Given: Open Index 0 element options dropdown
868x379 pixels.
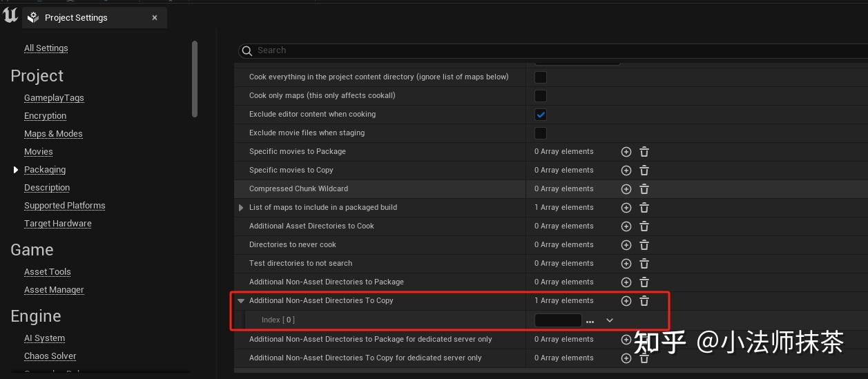Looking at the screenshot, I should pyautogui.click(x=610, y=320).
